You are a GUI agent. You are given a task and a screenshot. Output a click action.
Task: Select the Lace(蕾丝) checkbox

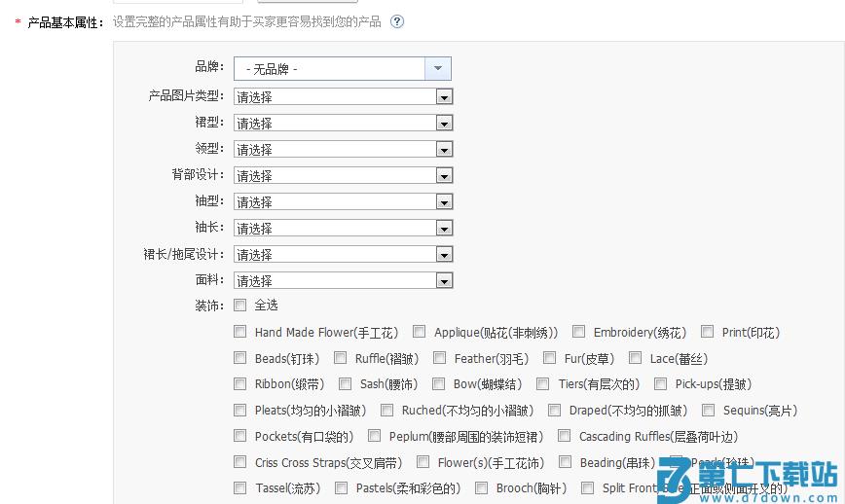point(636,358)
